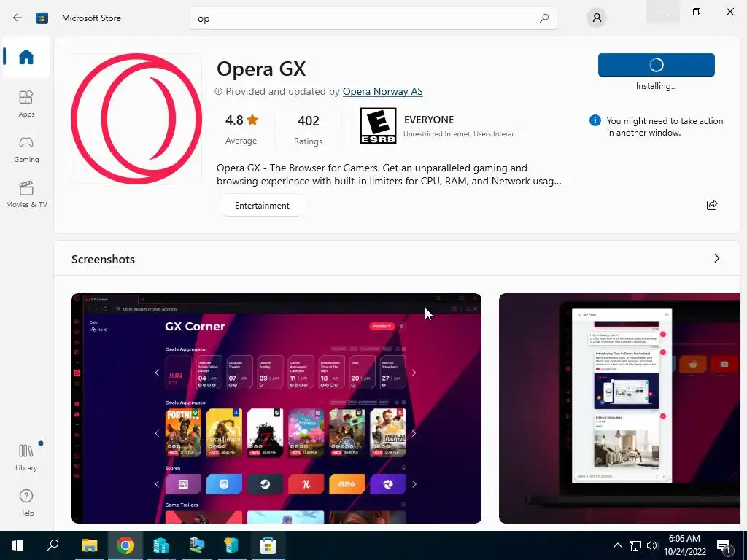Open File Explorer from taskbar
Image resolution: width=747 pixels, height=560 pixels.
[89, 545]
